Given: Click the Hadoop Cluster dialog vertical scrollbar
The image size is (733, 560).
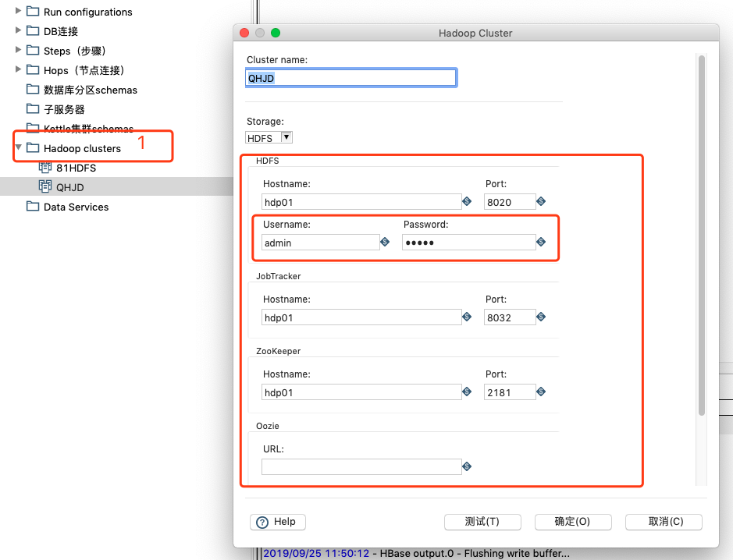Looking at the screenshot, I should [701, 236].
